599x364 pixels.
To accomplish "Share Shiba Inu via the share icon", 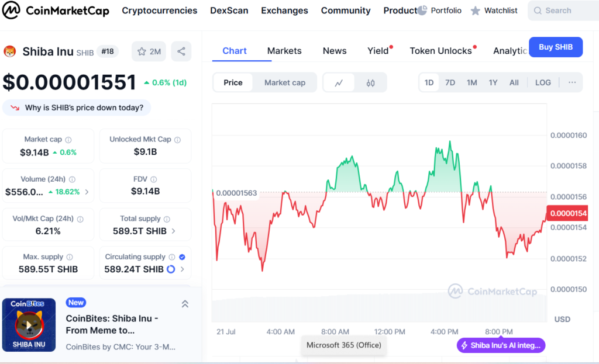I will [181, 51].
